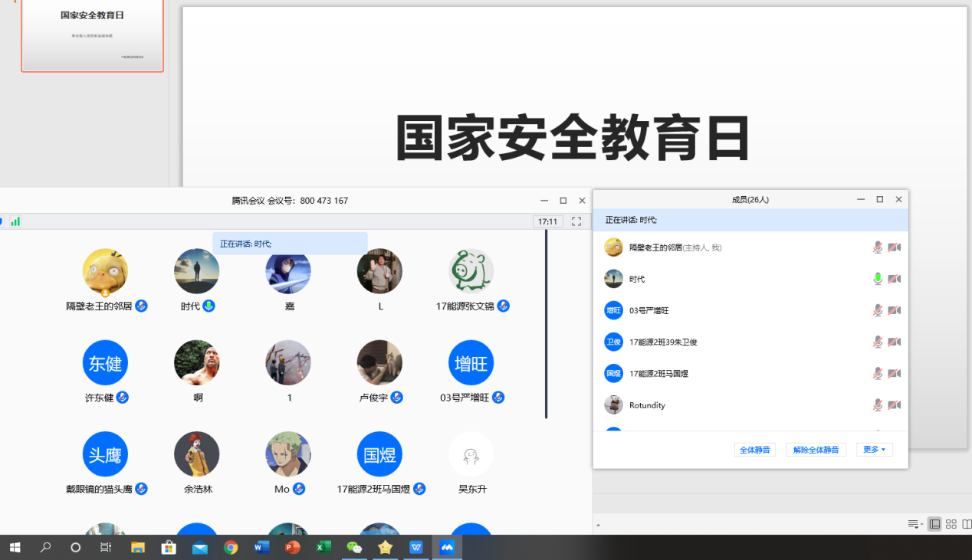Viewport: 972px width, 560px height.
Task: Open WeChat from the taskbar
Action: [353, 546]
